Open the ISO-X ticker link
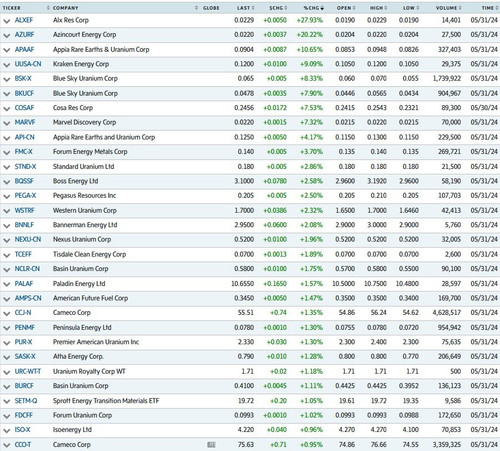 tap(22, 430)
